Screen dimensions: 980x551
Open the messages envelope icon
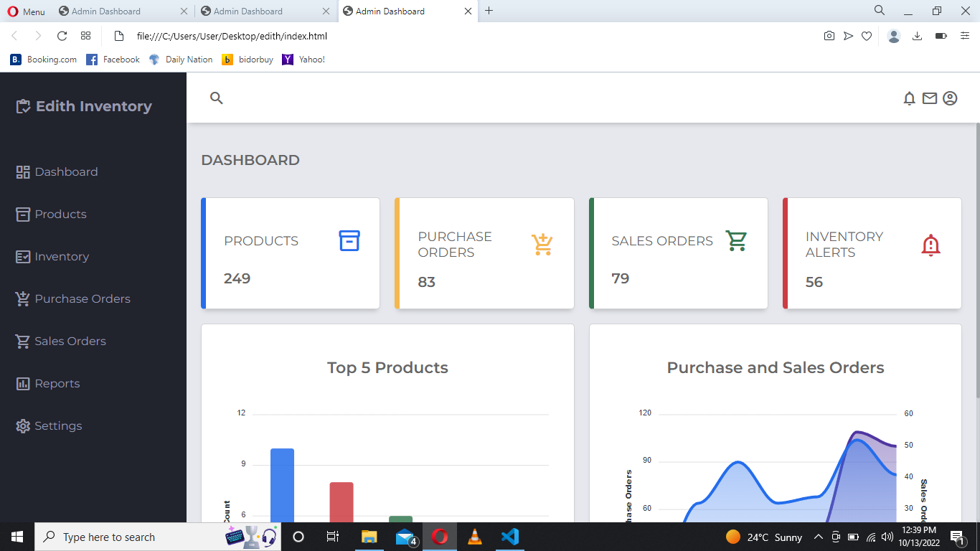(x=929, y=98)
